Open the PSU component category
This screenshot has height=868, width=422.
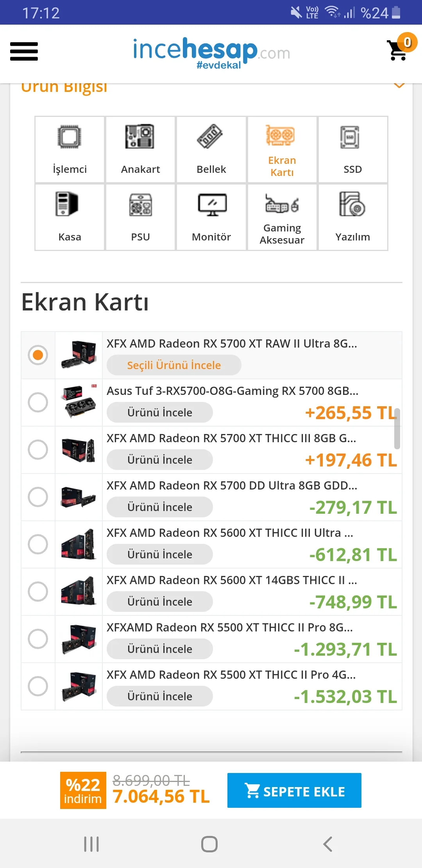pos(140,217)
